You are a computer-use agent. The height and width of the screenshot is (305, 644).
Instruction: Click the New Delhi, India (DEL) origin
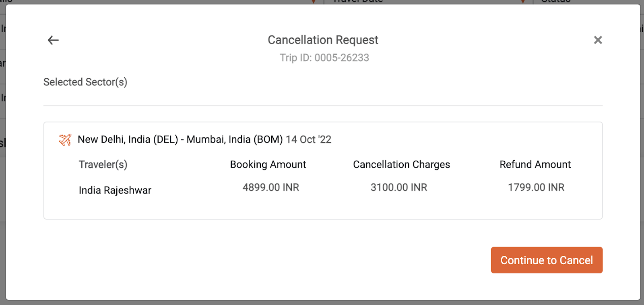(x=128, y=139)
